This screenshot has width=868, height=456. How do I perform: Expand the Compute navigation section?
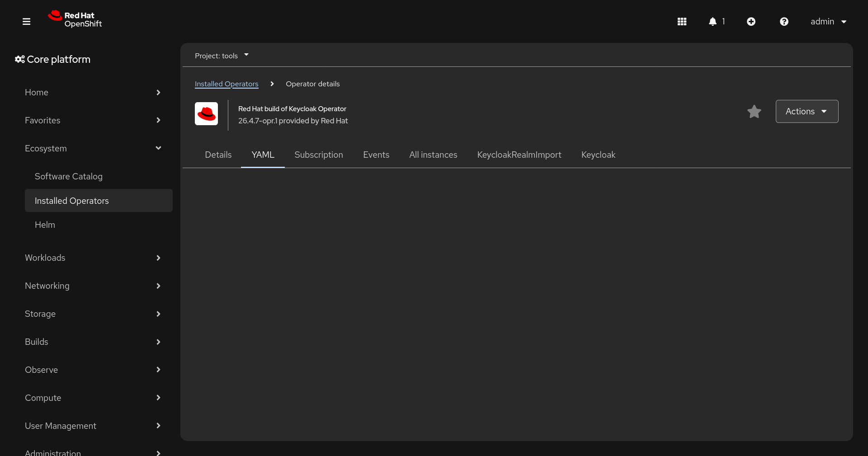[x=93, y=398]
